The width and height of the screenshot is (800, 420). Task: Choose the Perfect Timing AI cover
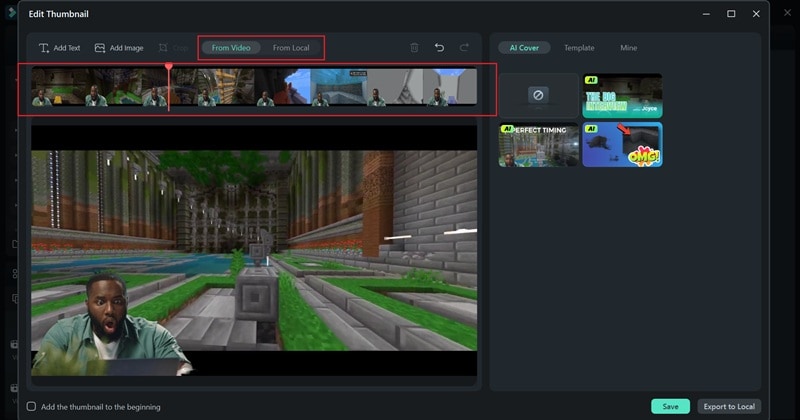[x=538, y=144]
